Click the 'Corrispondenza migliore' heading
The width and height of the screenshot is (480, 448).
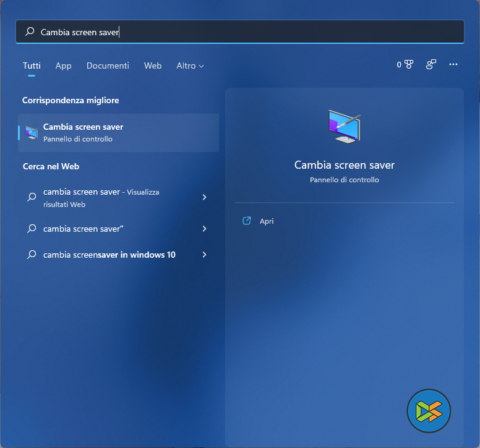[71, 100]
